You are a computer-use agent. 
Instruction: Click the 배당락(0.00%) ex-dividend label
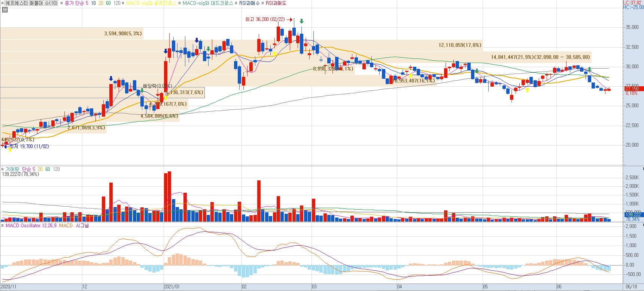pos(157,86)
